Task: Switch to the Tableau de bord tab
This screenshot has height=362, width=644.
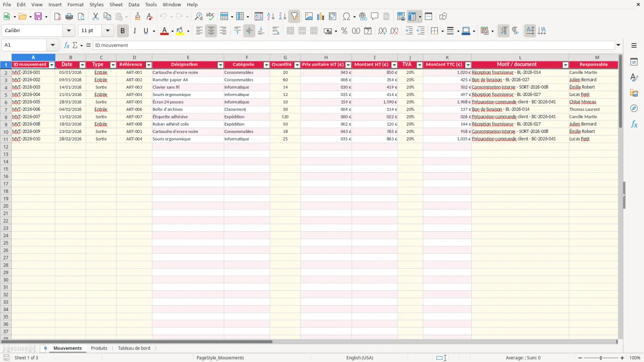Action: 134,349
